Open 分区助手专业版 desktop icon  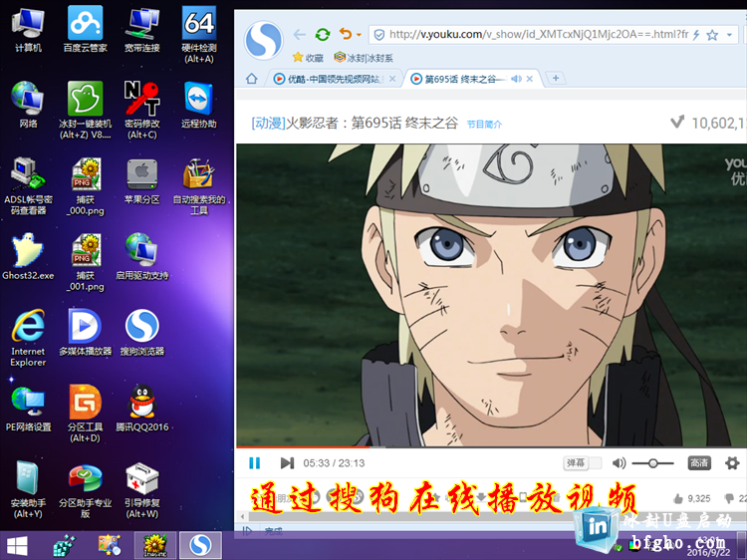coord(85,489)
